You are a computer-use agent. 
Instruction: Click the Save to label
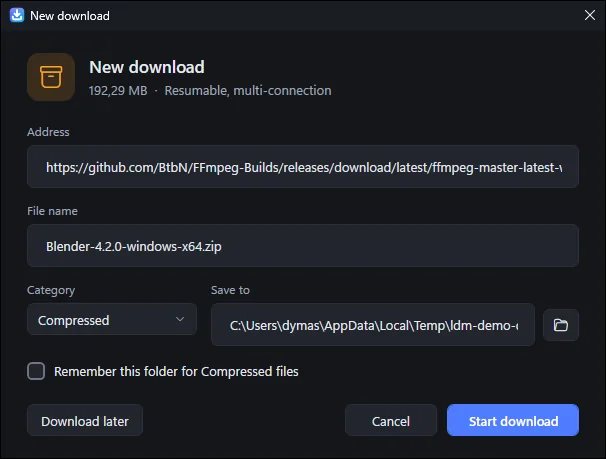(x=230, y=290)
